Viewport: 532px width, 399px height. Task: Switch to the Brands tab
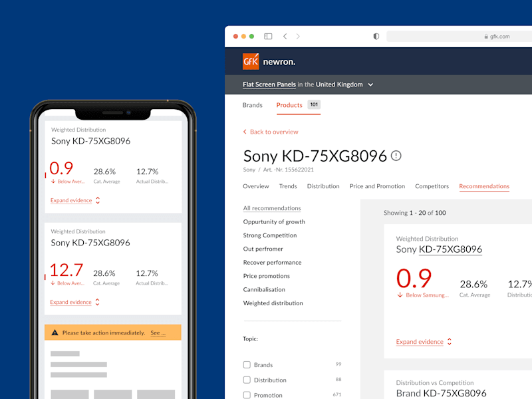pos(253,105)
